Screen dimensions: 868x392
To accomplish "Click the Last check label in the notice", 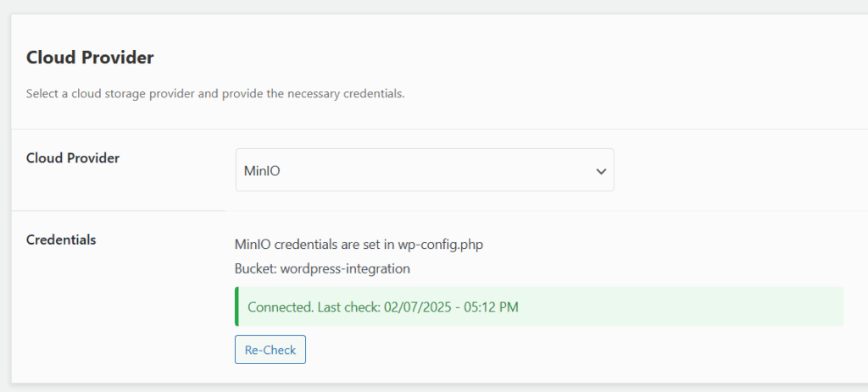I will pos(348,306).
